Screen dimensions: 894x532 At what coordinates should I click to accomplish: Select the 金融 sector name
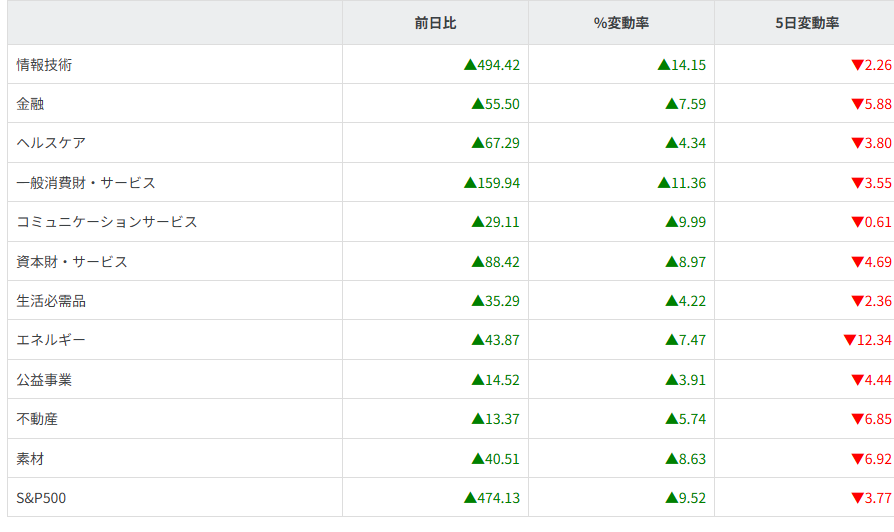31,104
